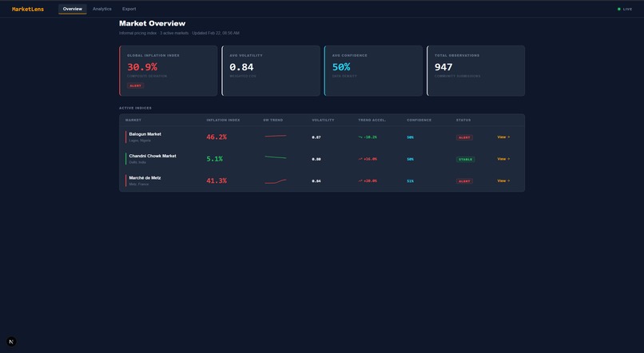This screenshot has height=353, width=644.
Task: Open the Analytics tab
Action: point(101,9)
